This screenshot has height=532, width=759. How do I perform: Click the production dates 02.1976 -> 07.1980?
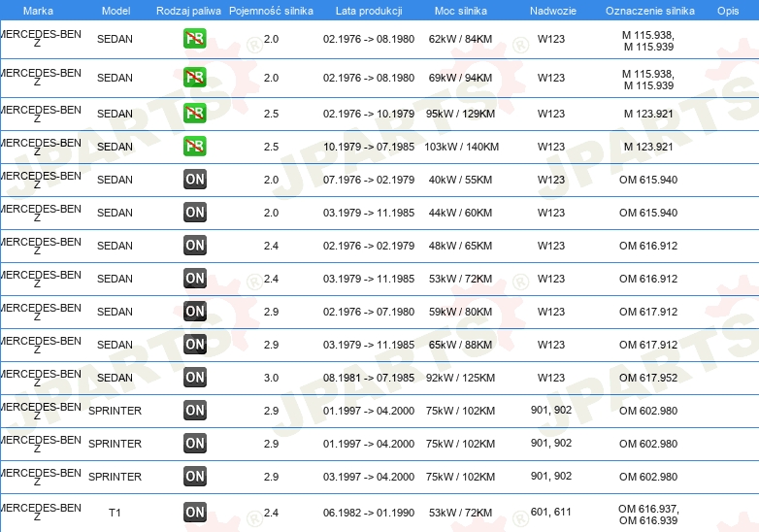(369, 312)
